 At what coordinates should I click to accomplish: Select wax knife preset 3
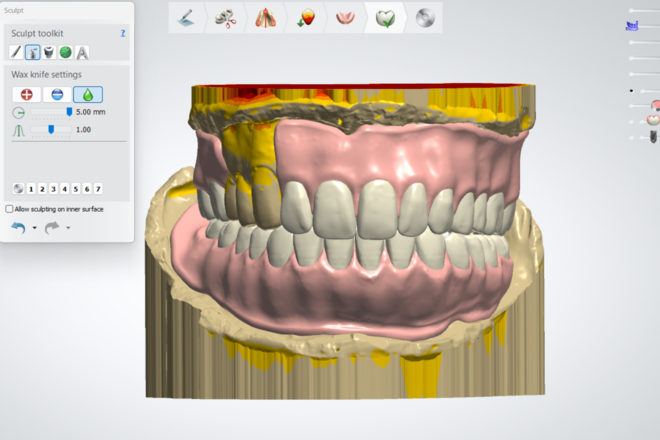[x=53, y=189]
